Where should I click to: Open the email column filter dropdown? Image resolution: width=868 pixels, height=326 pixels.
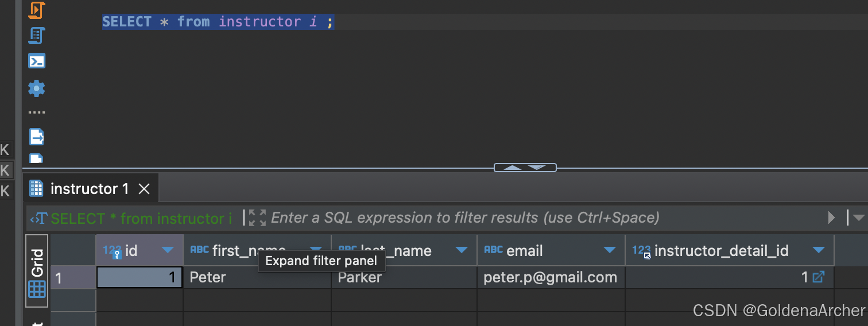pos(610,250)
